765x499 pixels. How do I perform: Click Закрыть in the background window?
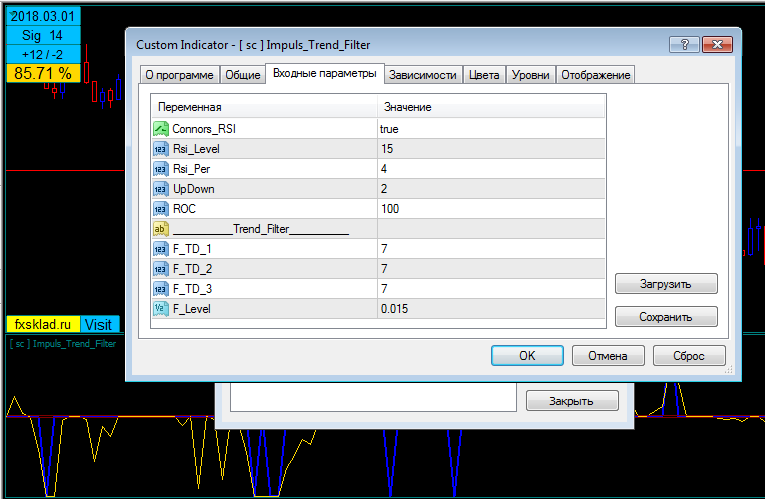(x=572, y=401)
